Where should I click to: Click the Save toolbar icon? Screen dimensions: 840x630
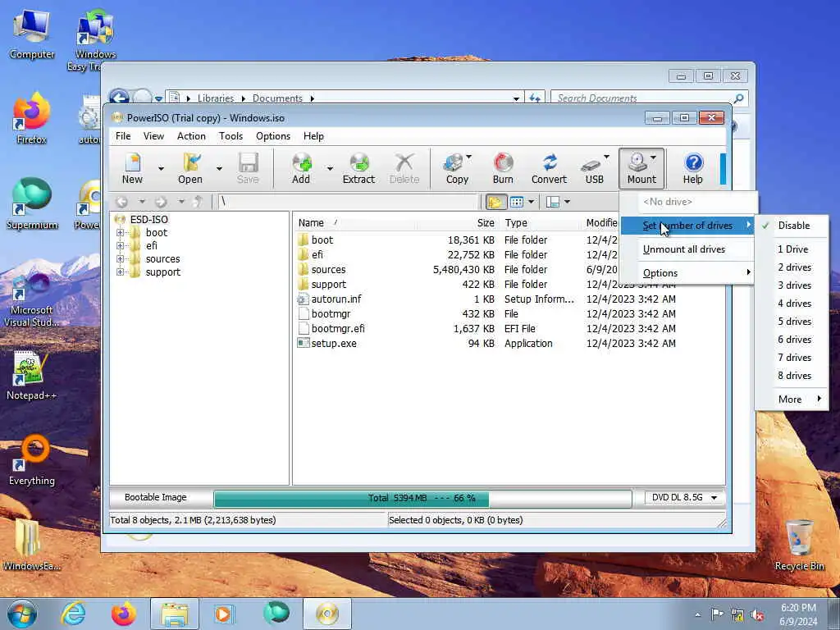(248, 168)
